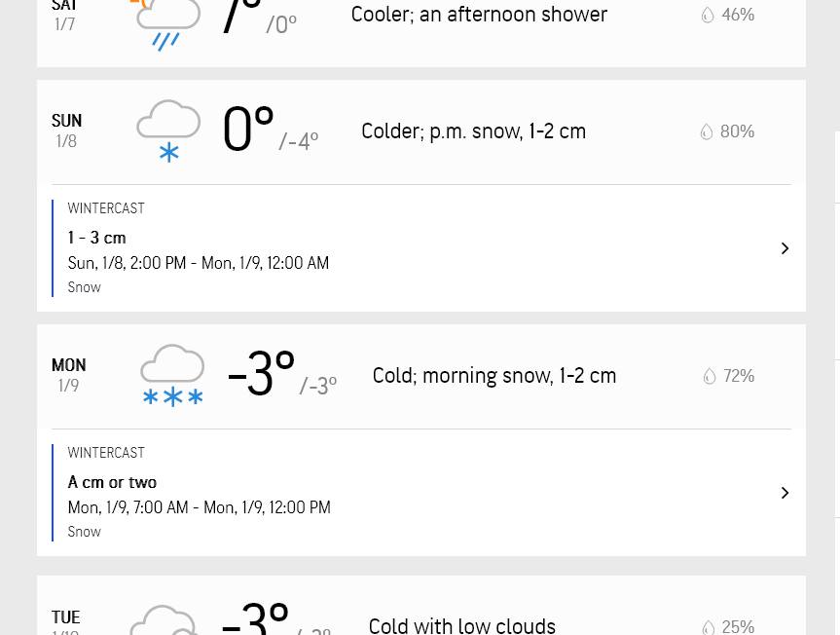Click the raindrop icon beside 46%
840x635 pixels.
click(708, 15)
